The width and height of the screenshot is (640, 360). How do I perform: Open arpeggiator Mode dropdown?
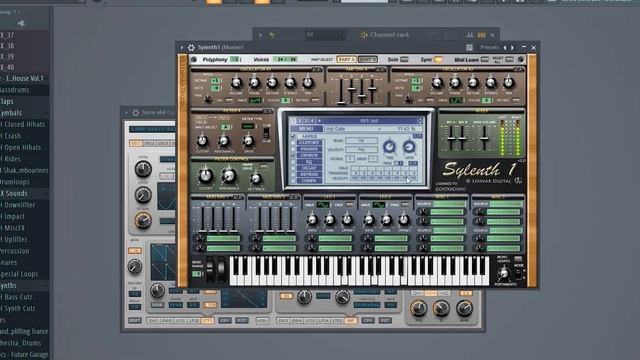(x=361, y=140)
